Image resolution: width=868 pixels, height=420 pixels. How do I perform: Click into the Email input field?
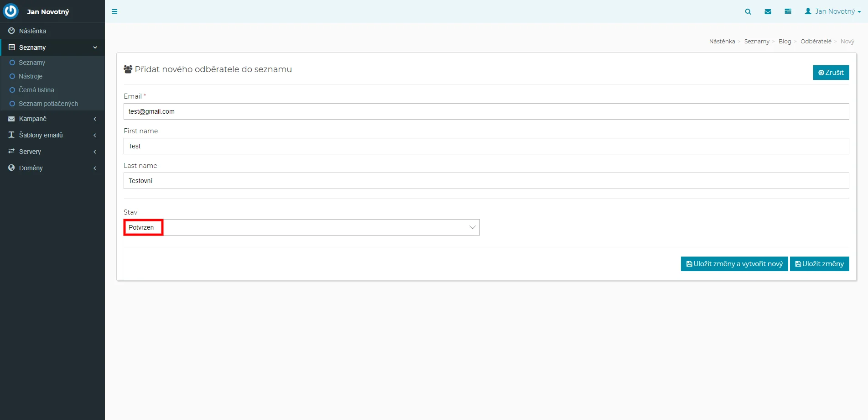tap(486, 111)
